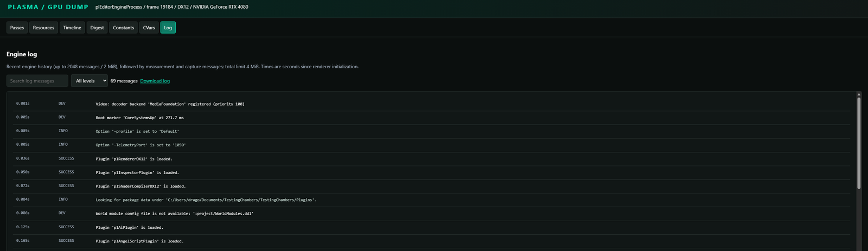The image size is (868, 251).
Task: Click the 0.165s timestamp
Action: pos(23,240)
